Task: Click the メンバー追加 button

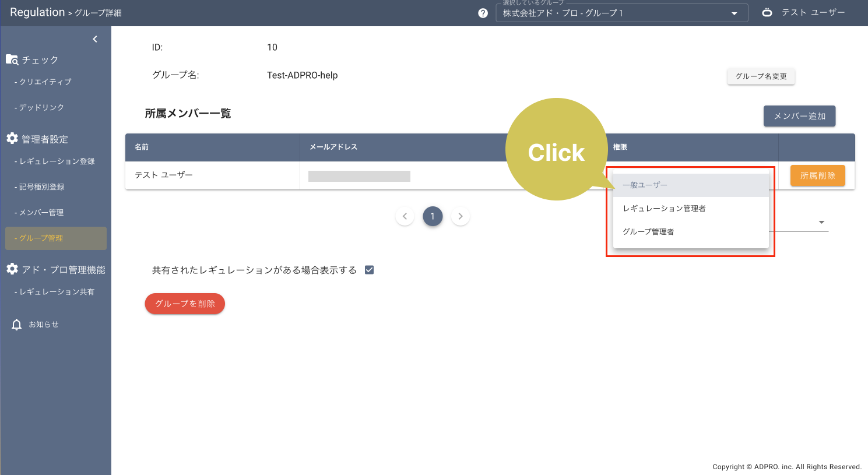Action: tap(799, 116)
